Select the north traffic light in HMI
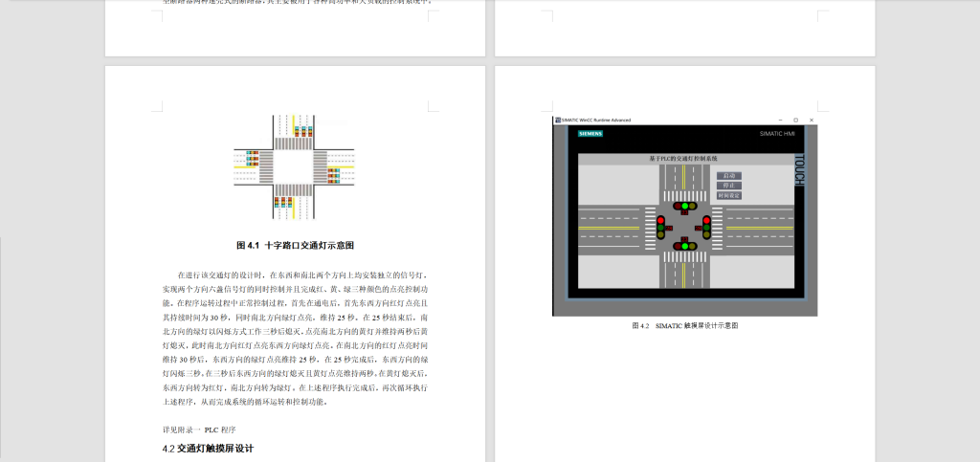The height and width of the screenshot is (462, 980). (683, 205)
